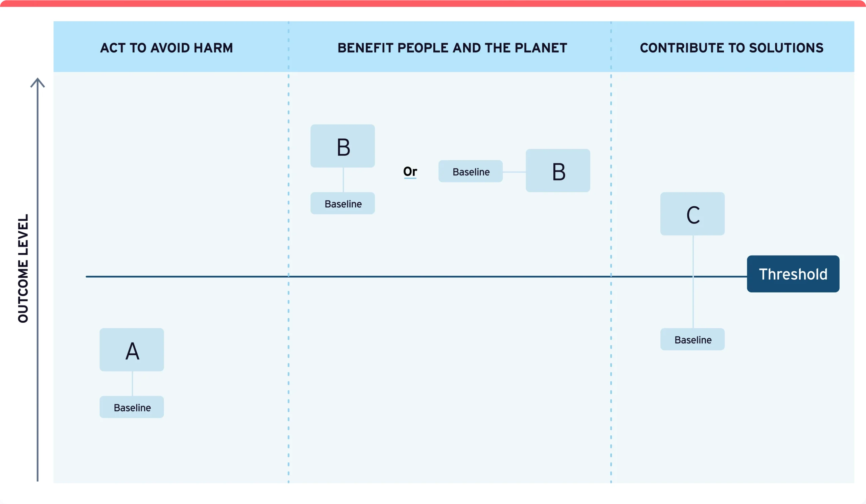Click the connector between Baseline and right B box
The width and height of the screenshot is (866, 504).
(x=514, y=172)
